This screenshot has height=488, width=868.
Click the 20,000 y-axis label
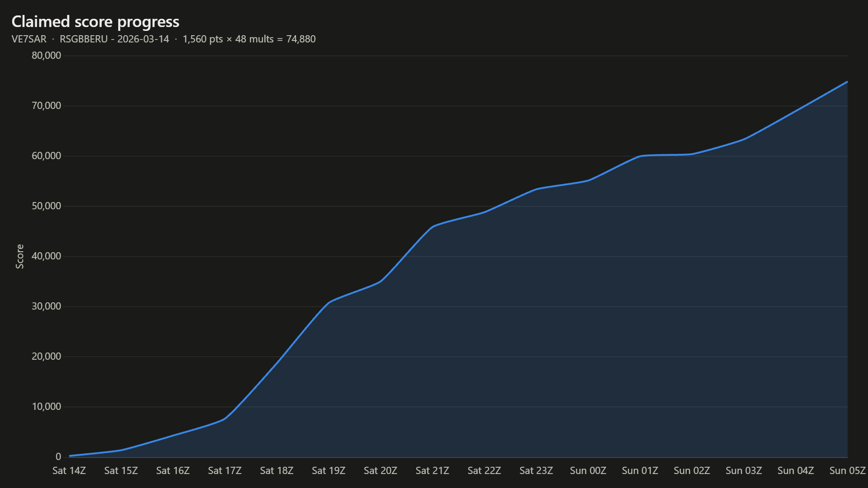[x=47, y=356]
